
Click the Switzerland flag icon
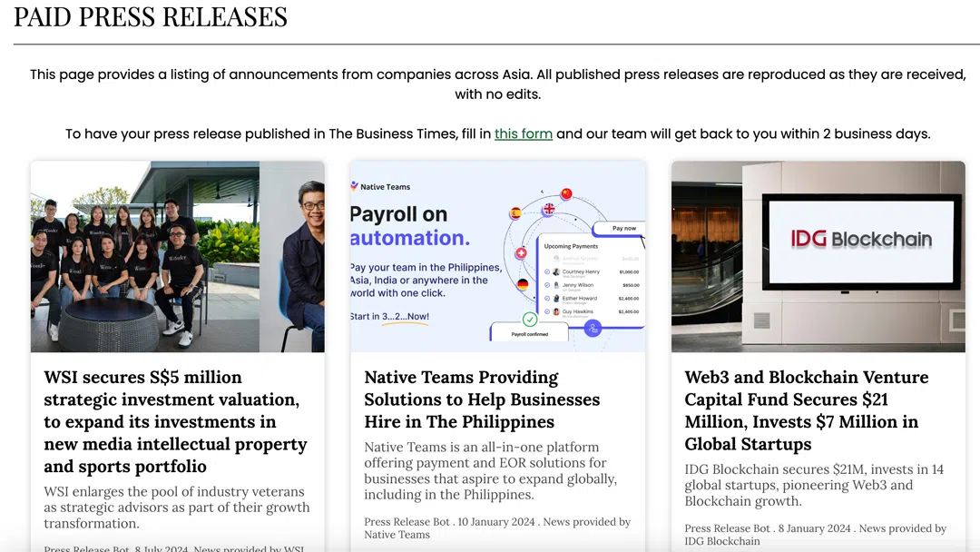521,253
